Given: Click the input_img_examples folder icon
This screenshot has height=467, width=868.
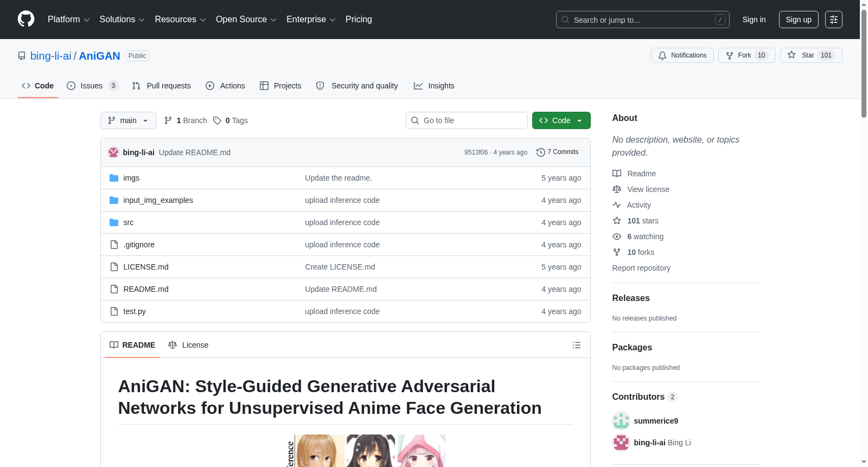Looking at the screenshot, I should tap(114, 200).
